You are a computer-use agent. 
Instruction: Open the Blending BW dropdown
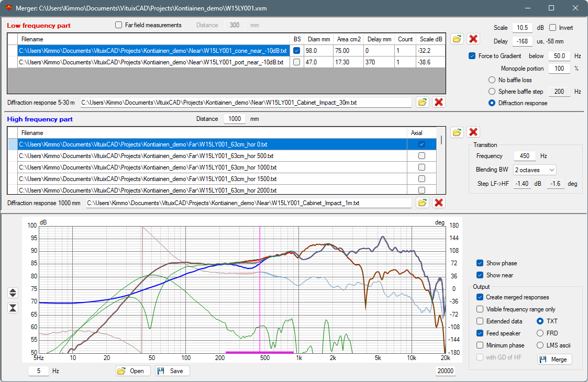pos(535,170)
